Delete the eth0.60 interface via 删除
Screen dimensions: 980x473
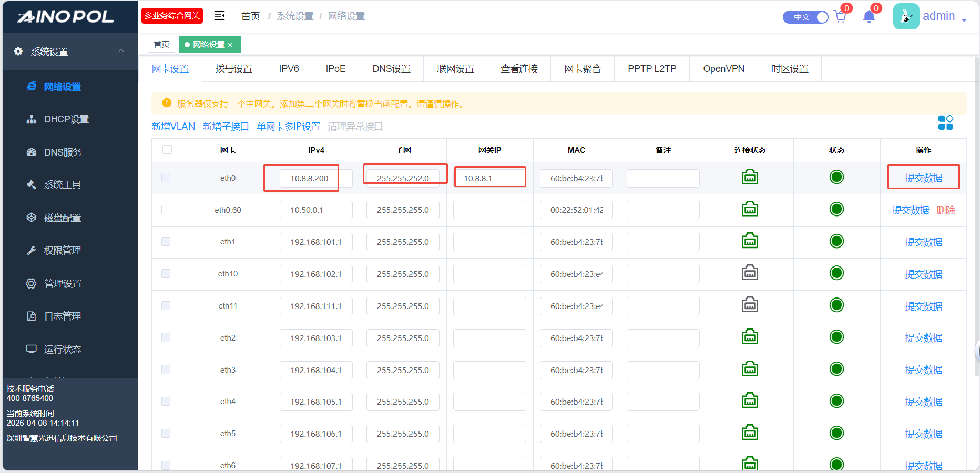945,210
